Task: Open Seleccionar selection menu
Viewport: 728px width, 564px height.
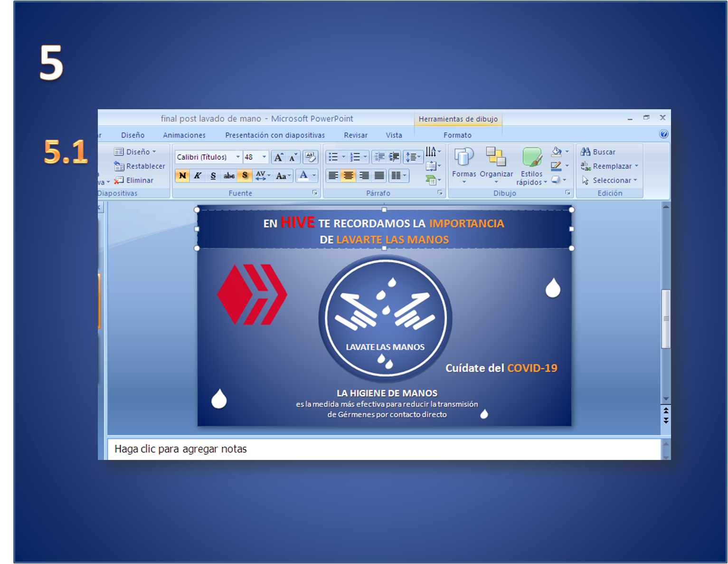Action: (609, 181)
